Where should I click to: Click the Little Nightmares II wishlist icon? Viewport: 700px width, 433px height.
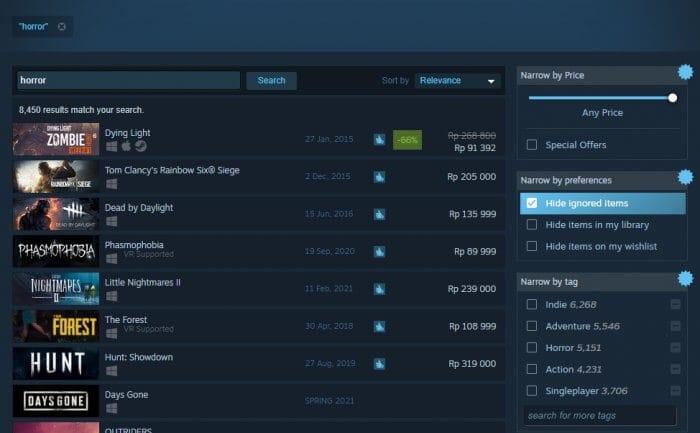(379, 289)
